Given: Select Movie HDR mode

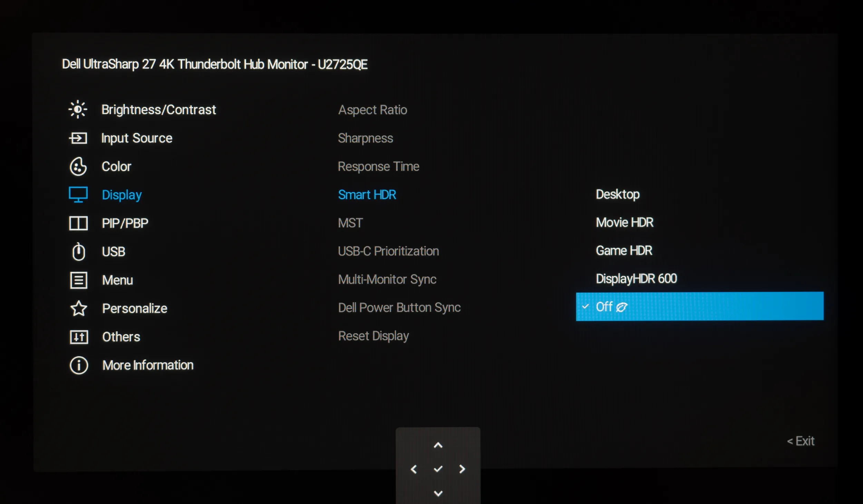Looking at the screenshot, I should 624,223.
